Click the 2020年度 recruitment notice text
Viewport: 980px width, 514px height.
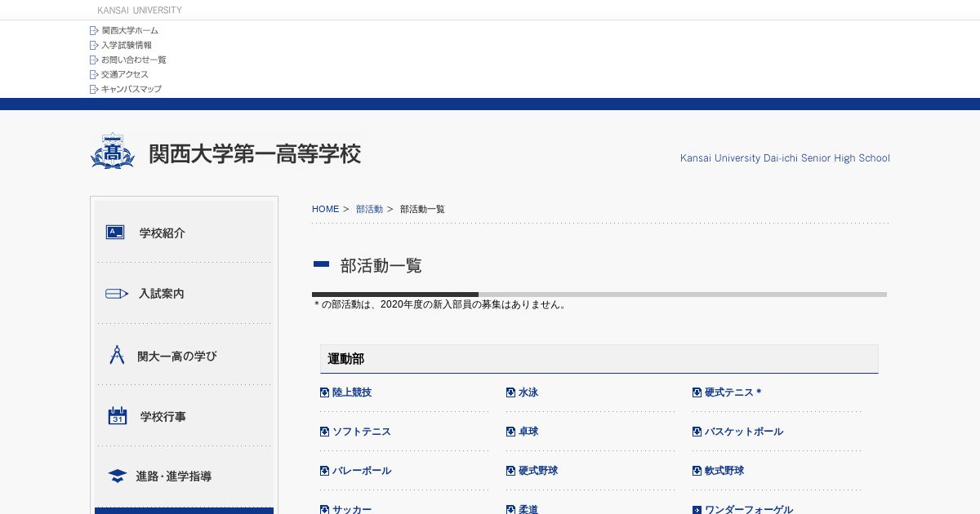click(440, 304)
